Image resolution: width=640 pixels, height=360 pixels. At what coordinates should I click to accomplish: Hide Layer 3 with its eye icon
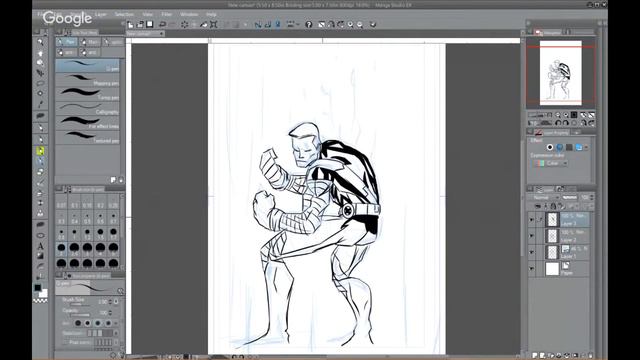tap(531, 220)
